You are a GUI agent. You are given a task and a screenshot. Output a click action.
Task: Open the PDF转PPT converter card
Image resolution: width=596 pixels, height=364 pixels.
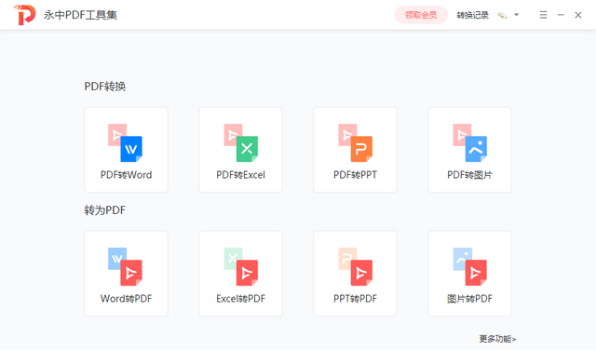pos(355,150)
